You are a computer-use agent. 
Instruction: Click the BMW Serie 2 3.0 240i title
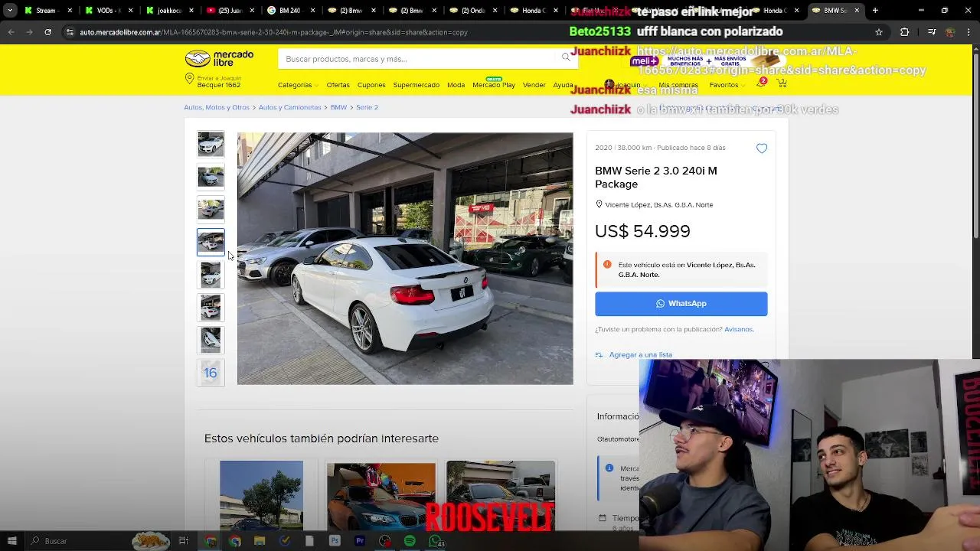(x=656, y=178)
